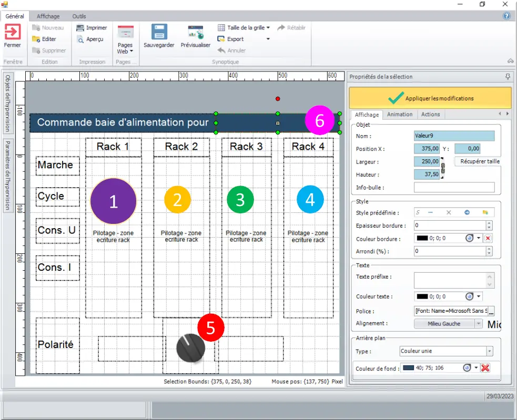Open the Export options arrow

[268, 39]
